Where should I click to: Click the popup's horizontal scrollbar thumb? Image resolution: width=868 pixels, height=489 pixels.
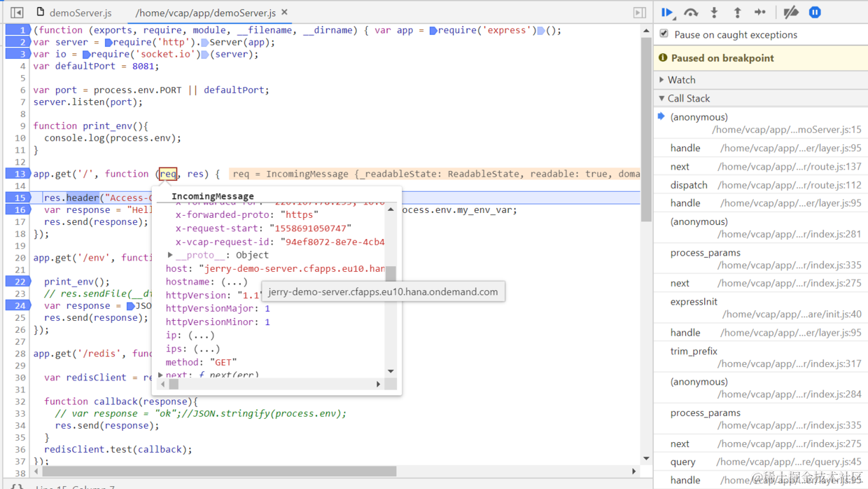174,384
